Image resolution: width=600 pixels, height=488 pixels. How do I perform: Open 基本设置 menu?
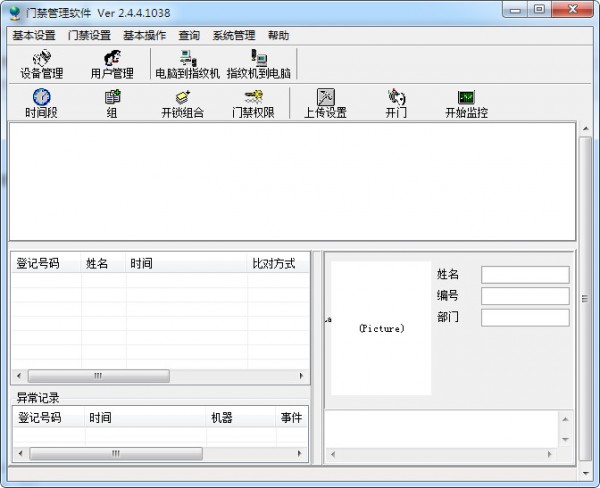tap(34, 36)
